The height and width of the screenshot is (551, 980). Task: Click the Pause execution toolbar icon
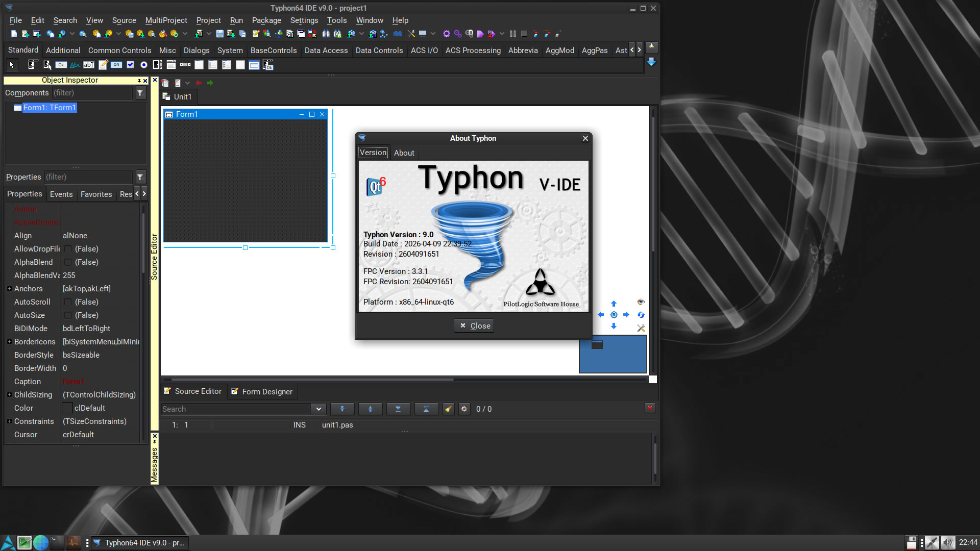513,34
